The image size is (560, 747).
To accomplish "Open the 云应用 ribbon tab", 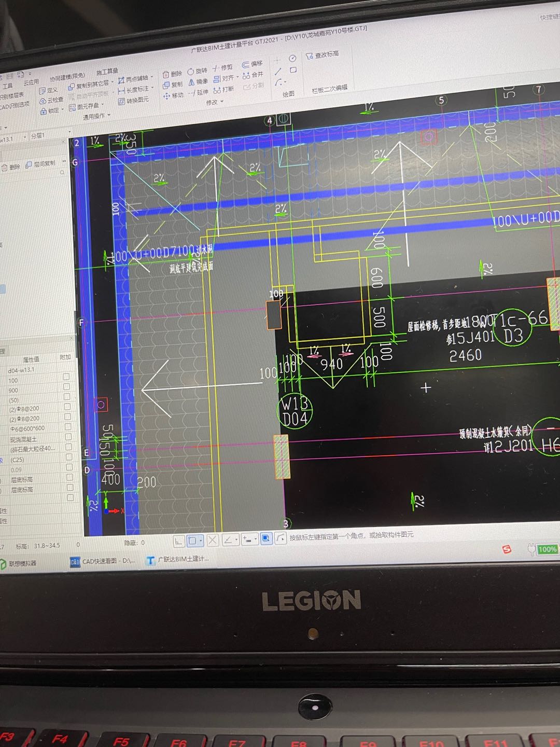I will (x=31, y=82).
